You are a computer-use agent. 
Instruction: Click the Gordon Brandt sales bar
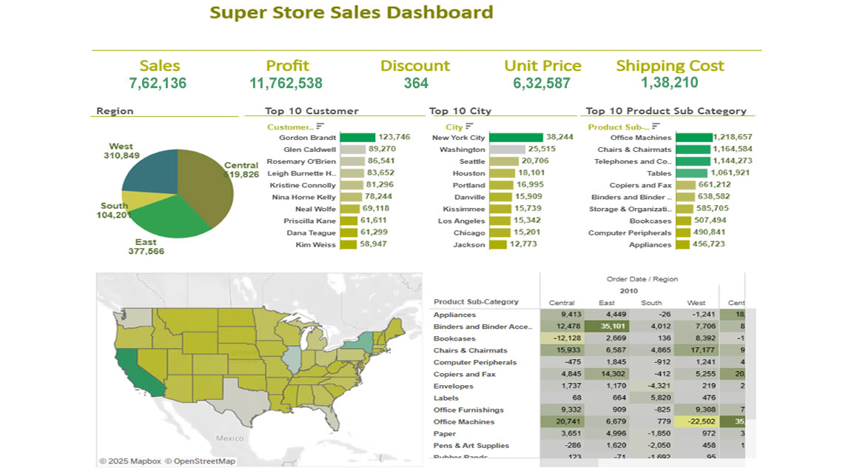click(357, 138)
